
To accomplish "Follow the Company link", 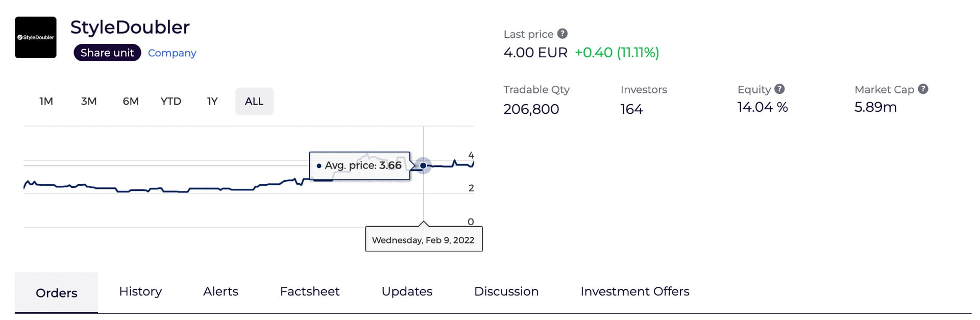I will [172, 53].
